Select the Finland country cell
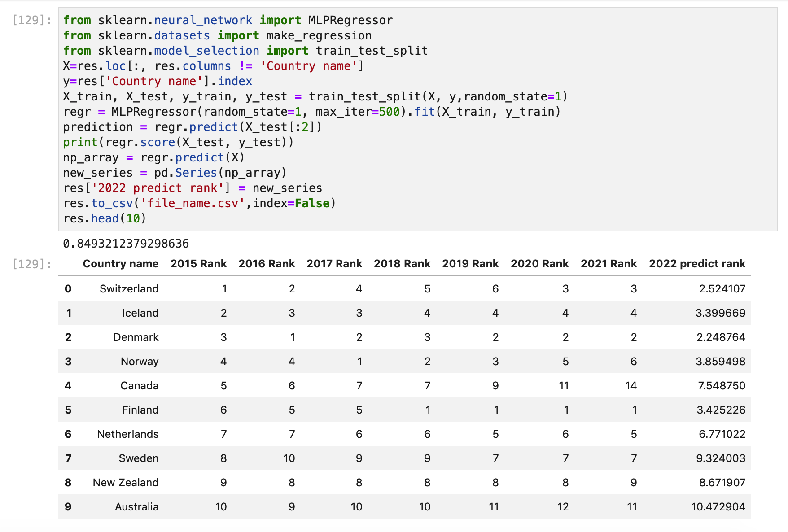The image size is (788, 532). pyautogui.click(x=140, y=410)
